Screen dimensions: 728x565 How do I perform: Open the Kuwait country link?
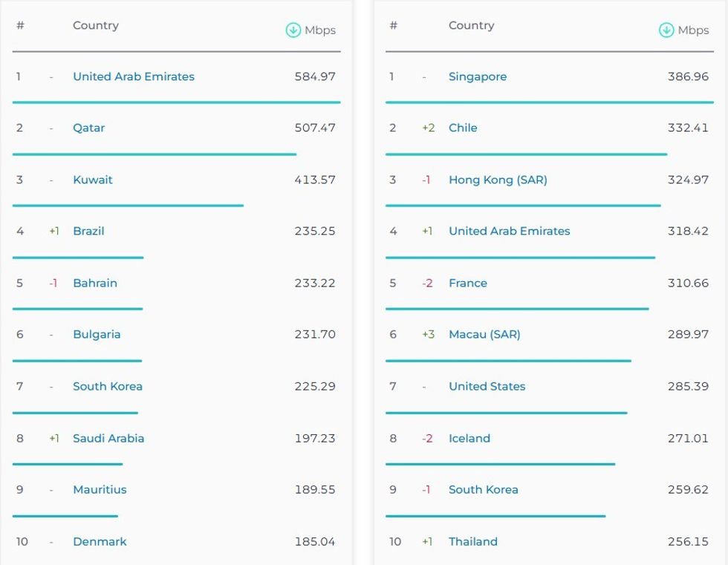coord(93,180)
